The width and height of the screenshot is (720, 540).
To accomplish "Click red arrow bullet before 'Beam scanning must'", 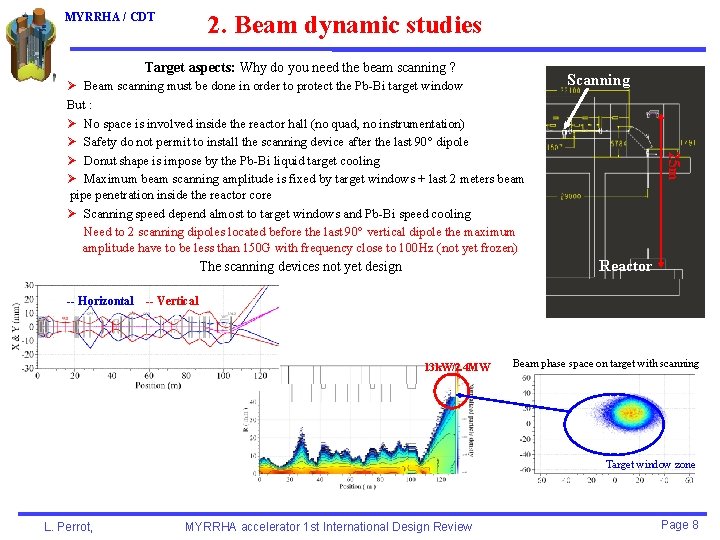I will (x=72, y=85).
